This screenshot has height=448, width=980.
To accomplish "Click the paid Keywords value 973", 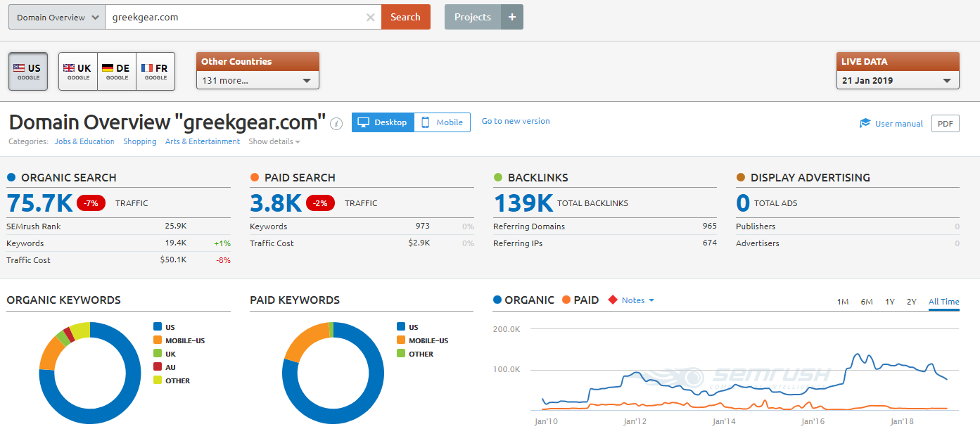I will click(x=422, y=226).
